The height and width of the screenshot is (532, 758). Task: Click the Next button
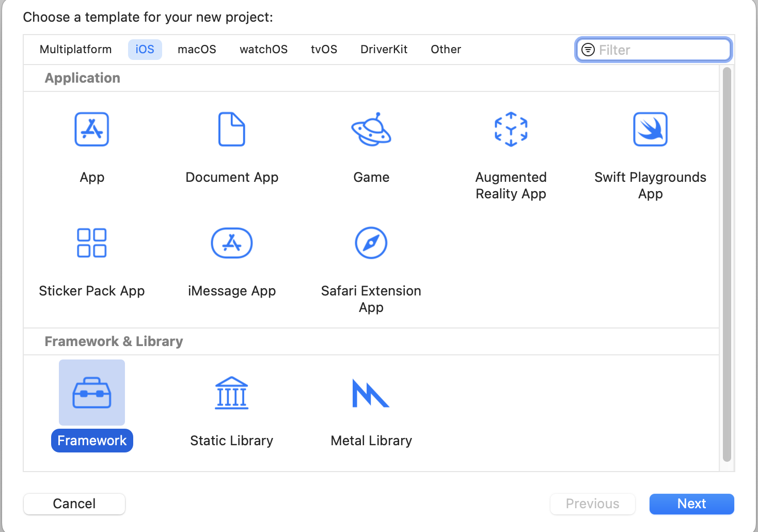(692, 504)
